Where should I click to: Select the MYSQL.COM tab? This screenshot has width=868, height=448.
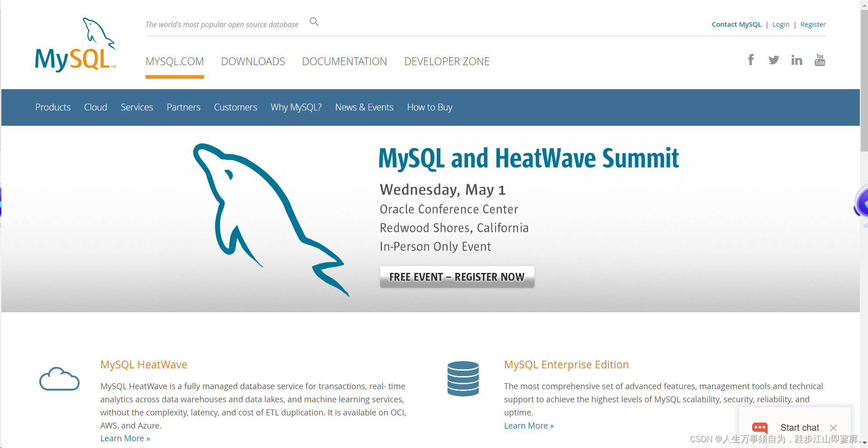pyautogui.click(x=175, y=62)
